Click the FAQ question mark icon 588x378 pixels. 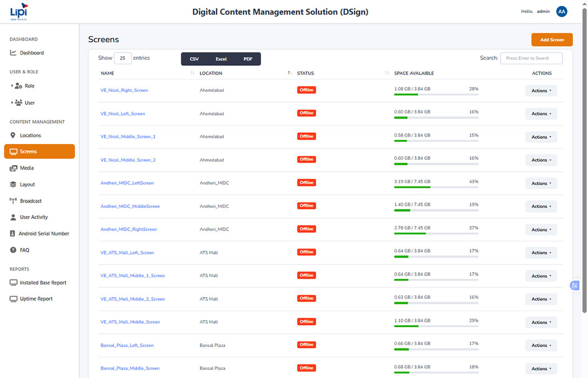coord(13,250)
